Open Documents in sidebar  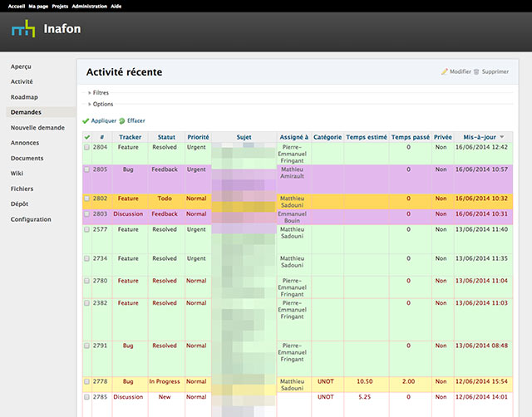point(27,158)
